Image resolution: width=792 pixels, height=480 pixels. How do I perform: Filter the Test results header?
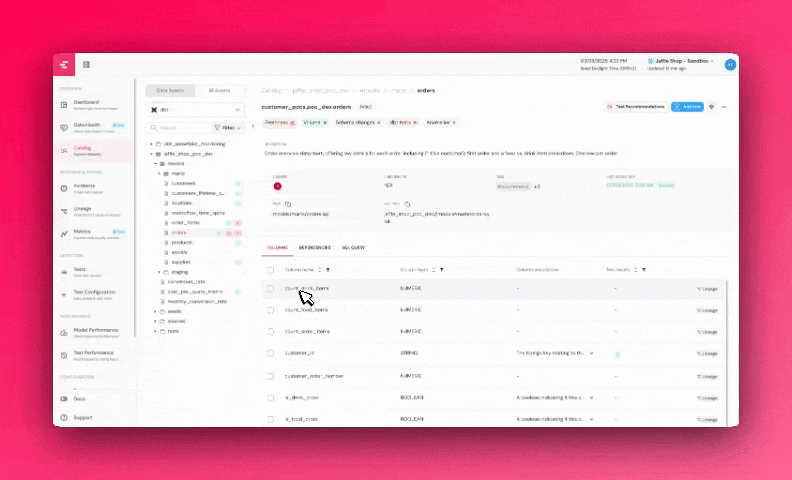[644, 270]
